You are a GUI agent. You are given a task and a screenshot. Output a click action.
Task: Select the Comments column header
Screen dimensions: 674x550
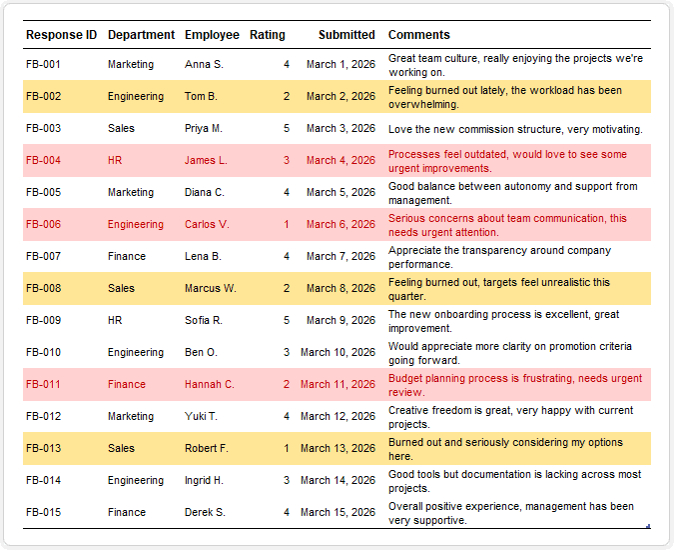(x=419, y=35)
